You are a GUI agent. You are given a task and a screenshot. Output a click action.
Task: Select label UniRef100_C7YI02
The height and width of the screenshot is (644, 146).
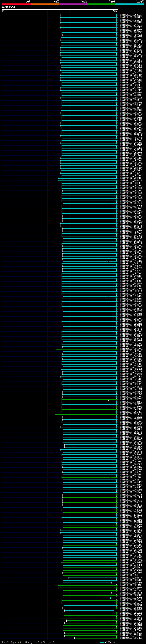[x=131, y=366]
